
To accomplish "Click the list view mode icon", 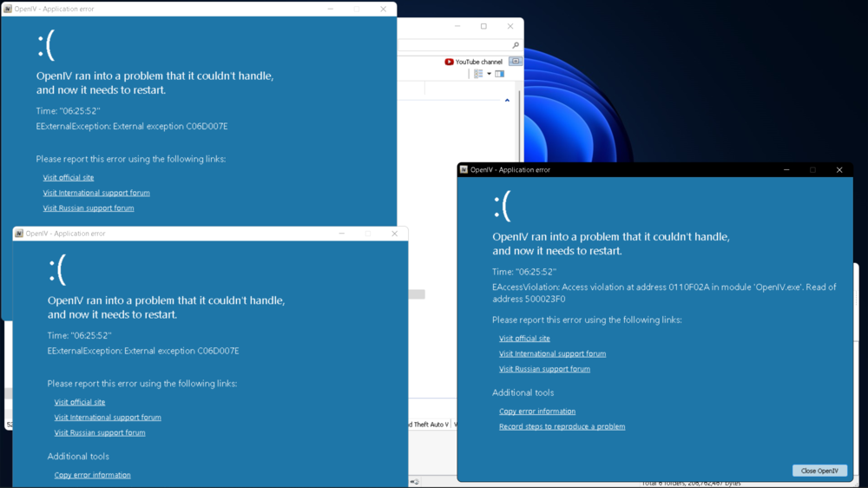I will [x=478, y=74].
